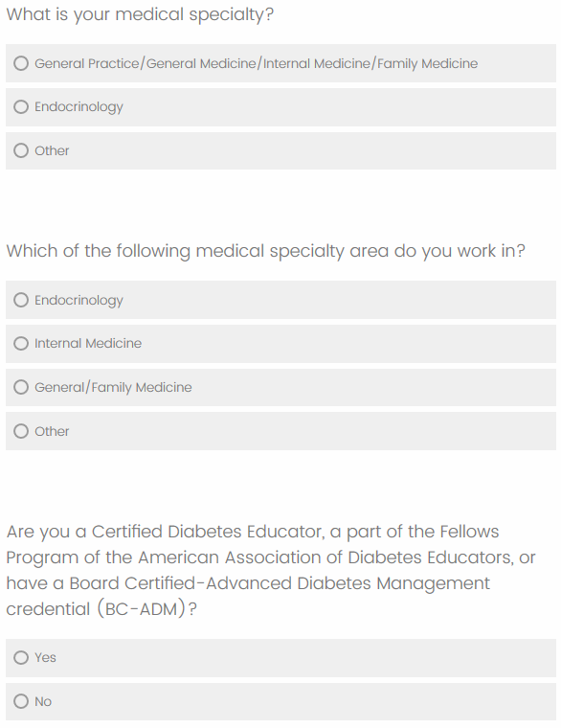
Task: Click the General Practice/General Medicine option label text
Action: tap(257, 63)
